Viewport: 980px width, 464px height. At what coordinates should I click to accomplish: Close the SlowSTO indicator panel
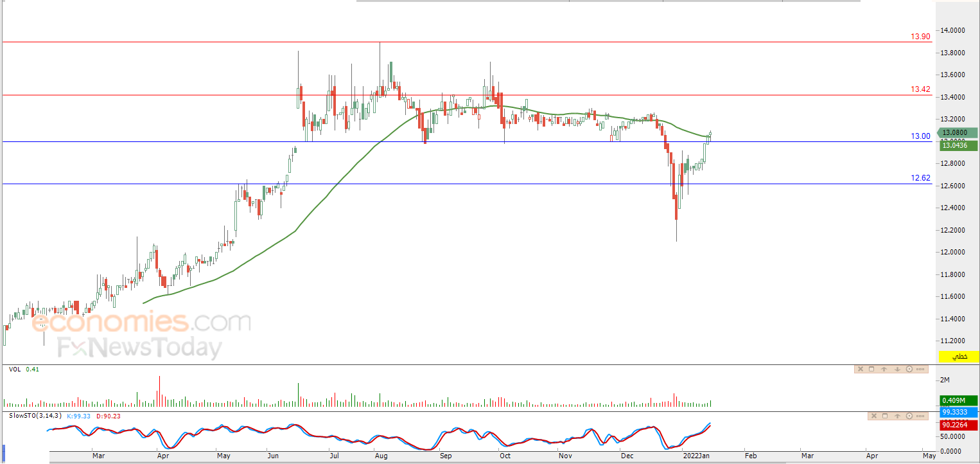coord(874,416)
